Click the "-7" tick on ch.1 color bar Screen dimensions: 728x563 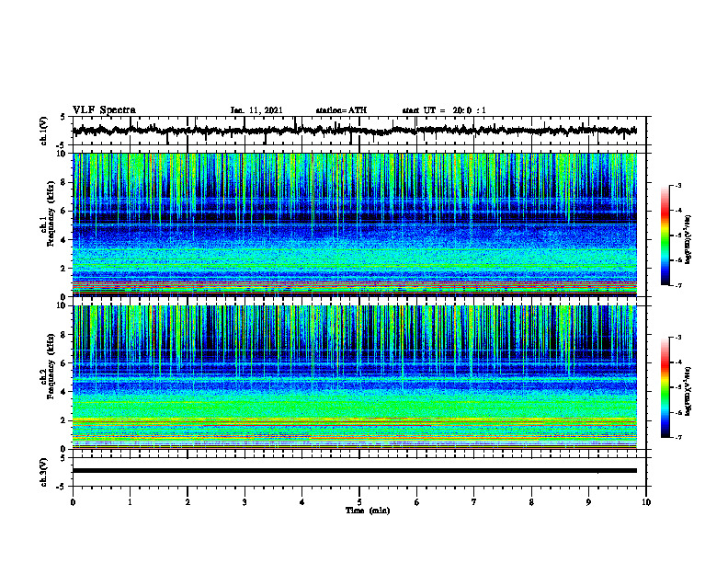click(x=678, y=285)
